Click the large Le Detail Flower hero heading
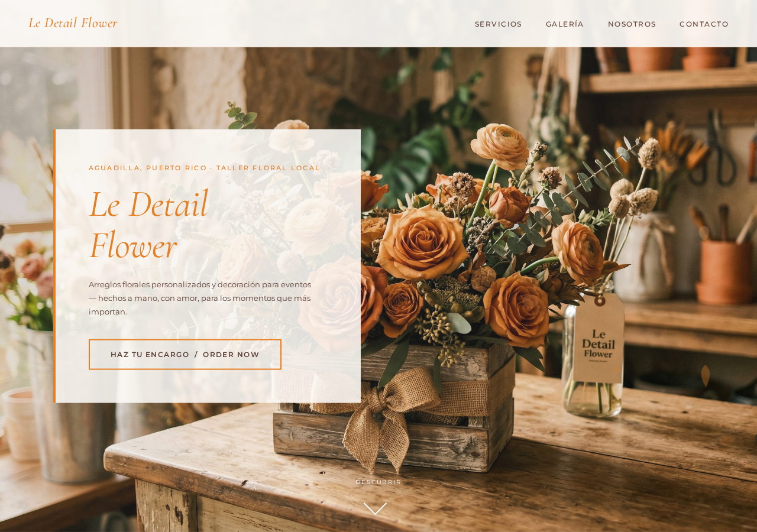Viewport: 757px width, 532px height. 148,225
